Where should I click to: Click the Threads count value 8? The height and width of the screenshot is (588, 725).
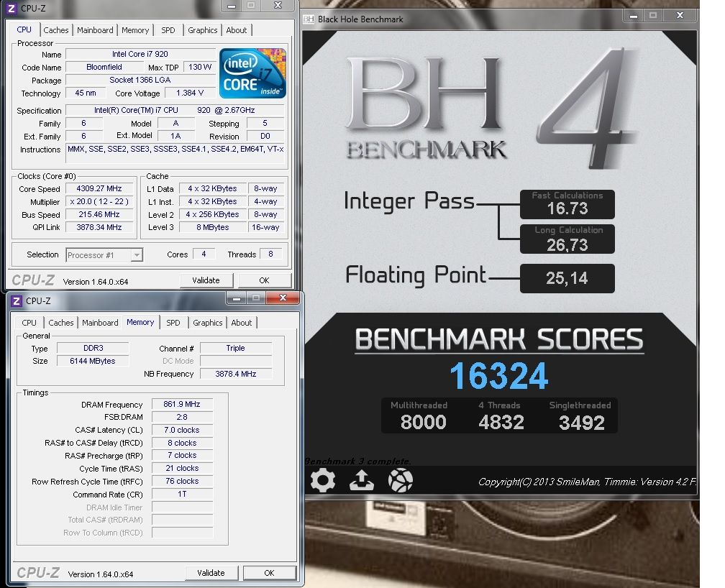pyautogui.click(x=270, y=254)
